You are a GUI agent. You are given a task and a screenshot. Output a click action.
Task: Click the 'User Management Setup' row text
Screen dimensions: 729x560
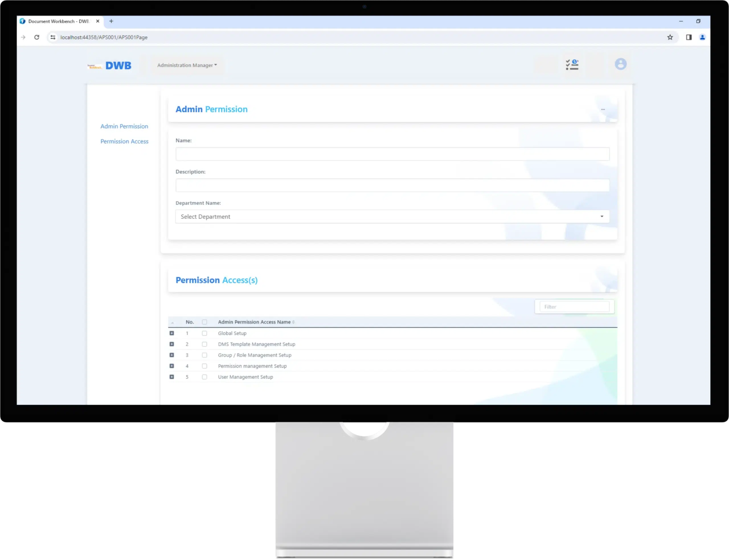click(x=245, y=377)
